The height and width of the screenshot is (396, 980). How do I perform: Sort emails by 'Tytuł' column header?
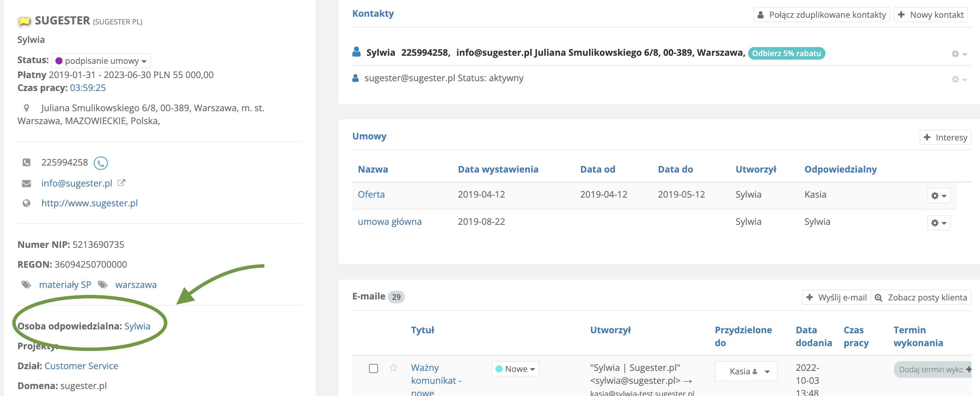(x=422, y=330)
